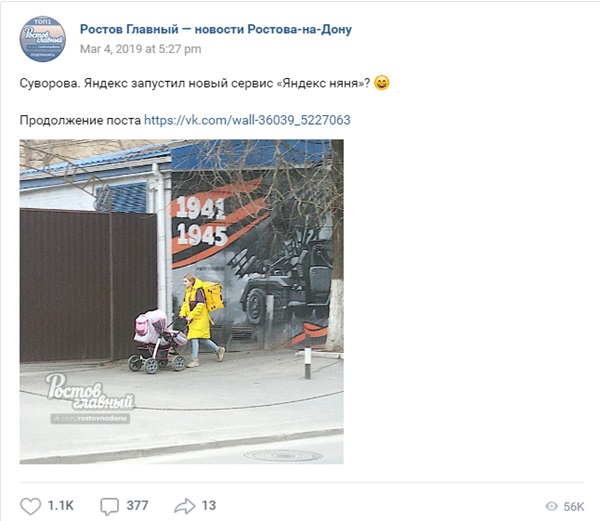Viewport: 600px width, 521px height.
Task: Click the 1.1K likes count
Action: (x=60, y=506)
